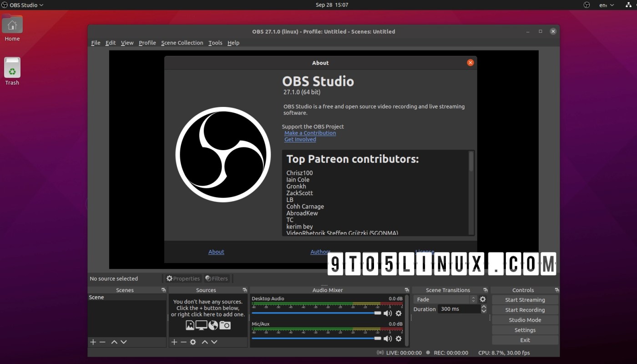Open the Scene Collection menu
Screen dimensions: 637x364
(182, 43)
